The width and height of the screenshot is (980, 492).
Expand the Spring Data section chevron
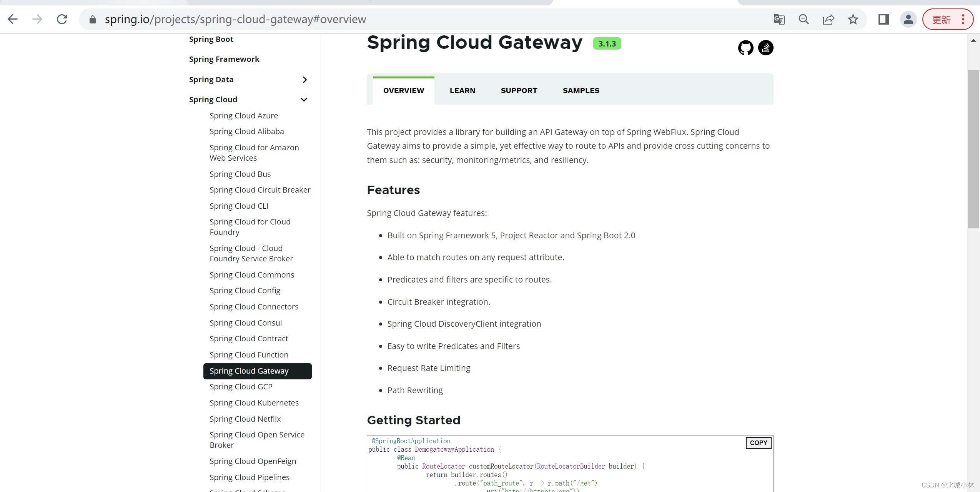304,80
